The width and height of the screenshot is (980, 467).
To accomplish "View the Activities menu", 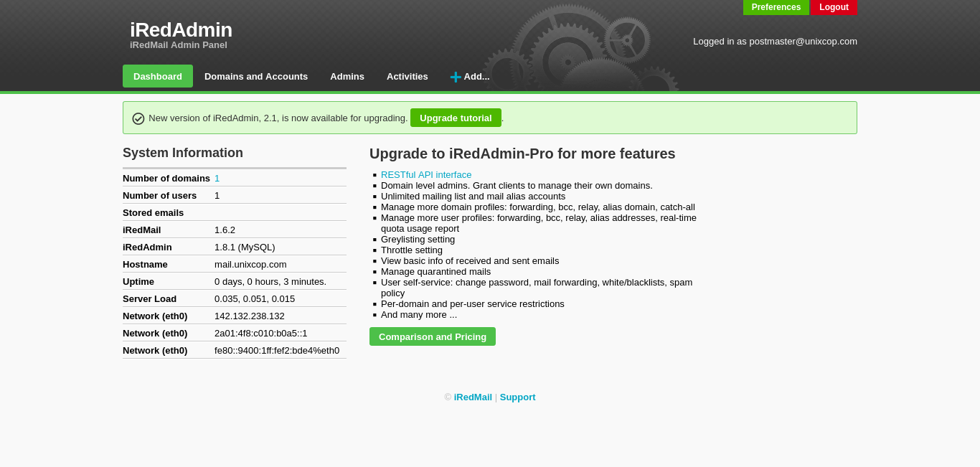I will click(x=407, y=76).
